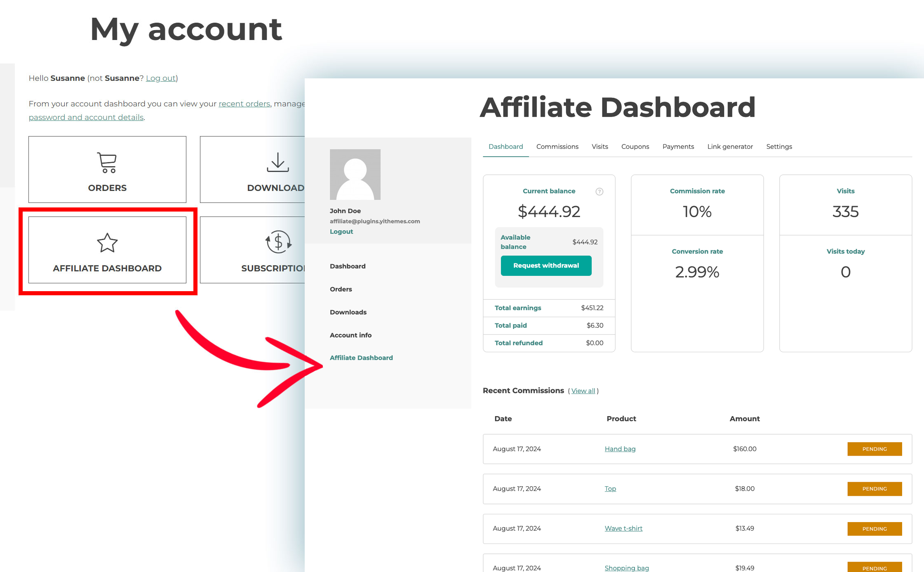Click the Affiliate Dashboard star icon

[107, 242]
